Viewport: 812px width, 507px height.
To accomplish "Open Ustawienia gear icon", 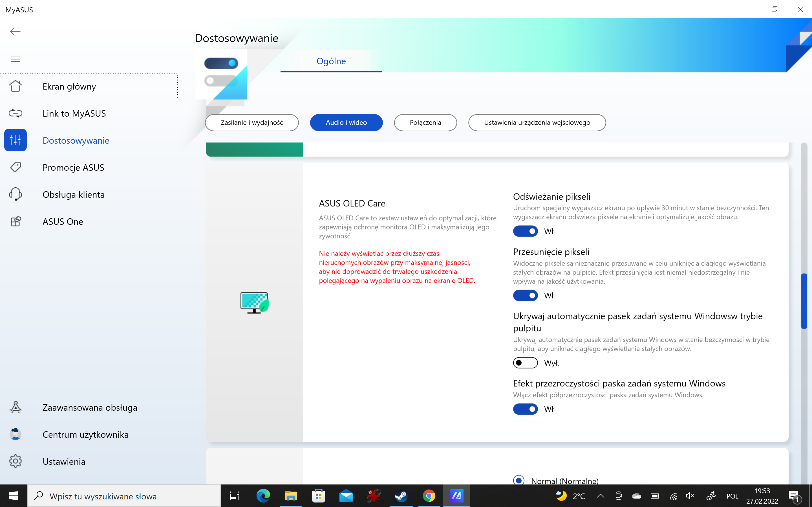I will click(x=16, y=461).
